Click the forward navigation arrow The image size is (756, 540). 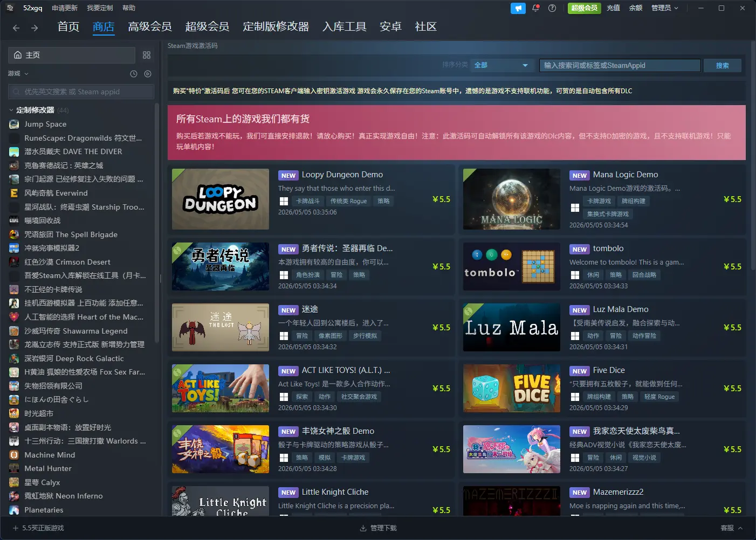(35, 27)
